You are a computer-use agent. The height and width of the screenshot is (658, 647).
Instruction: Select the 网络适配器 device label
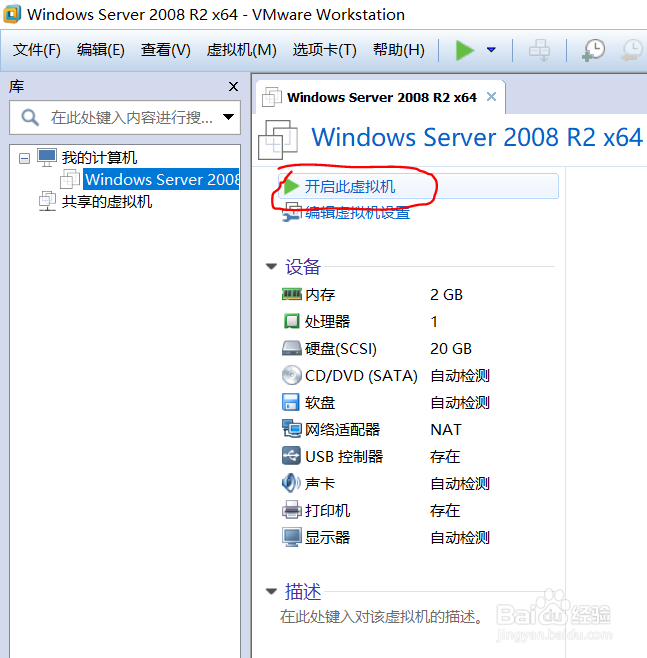click(342, 429)
